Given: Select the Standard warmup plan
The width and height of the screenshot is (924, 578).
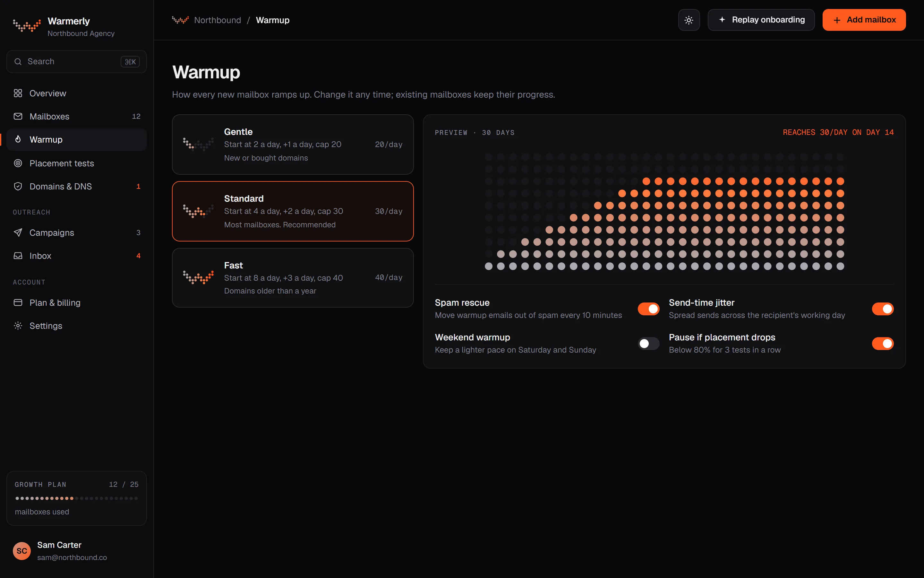Looking at the screenshot, I should click(293, 211).
